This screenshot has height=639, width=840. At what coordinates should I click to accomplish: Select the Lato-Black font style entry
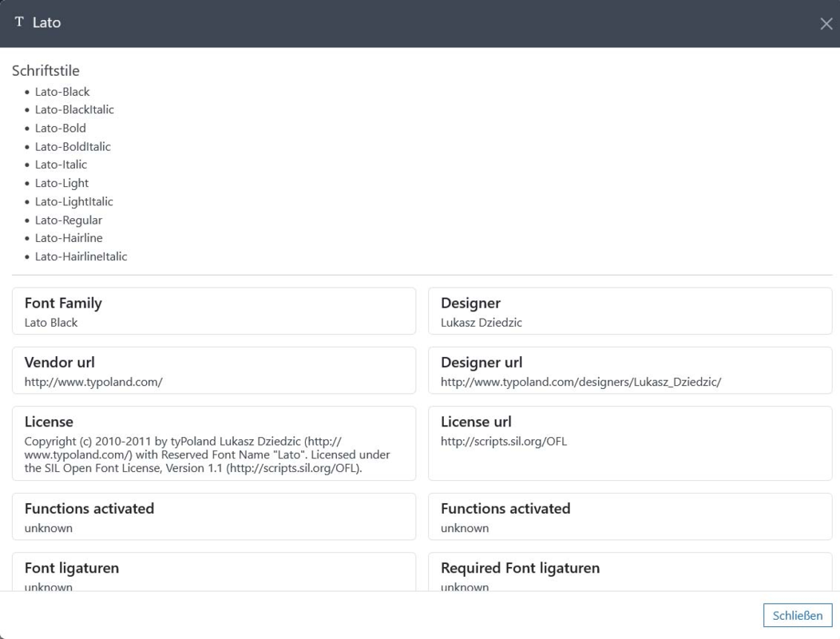pos(62,92)
